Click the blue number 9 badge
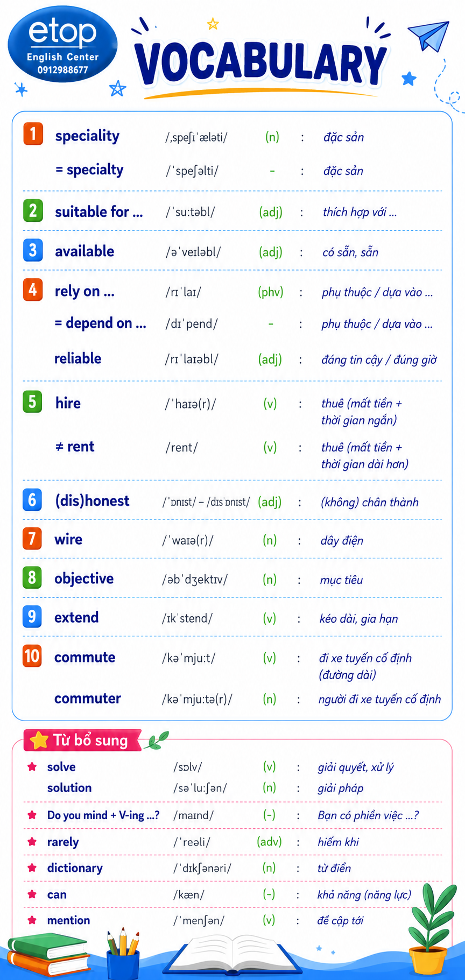Image resolution: width=465 pixels, height=980 pixels. (x=32, y=616)
